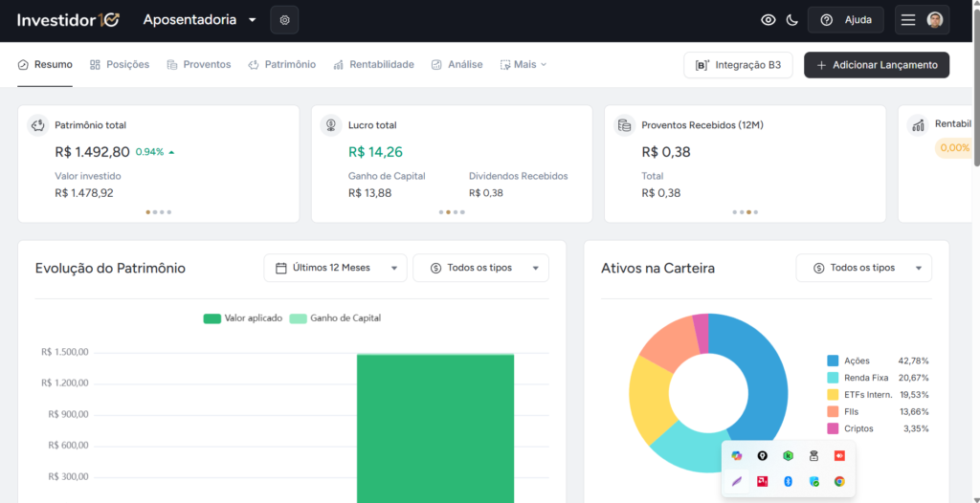Viewport: 980px width, 503px height.
Task: Open Ativos na Carteira Todos os tipos dropdown
Action: pyautogui.click(x=864, y=268)
